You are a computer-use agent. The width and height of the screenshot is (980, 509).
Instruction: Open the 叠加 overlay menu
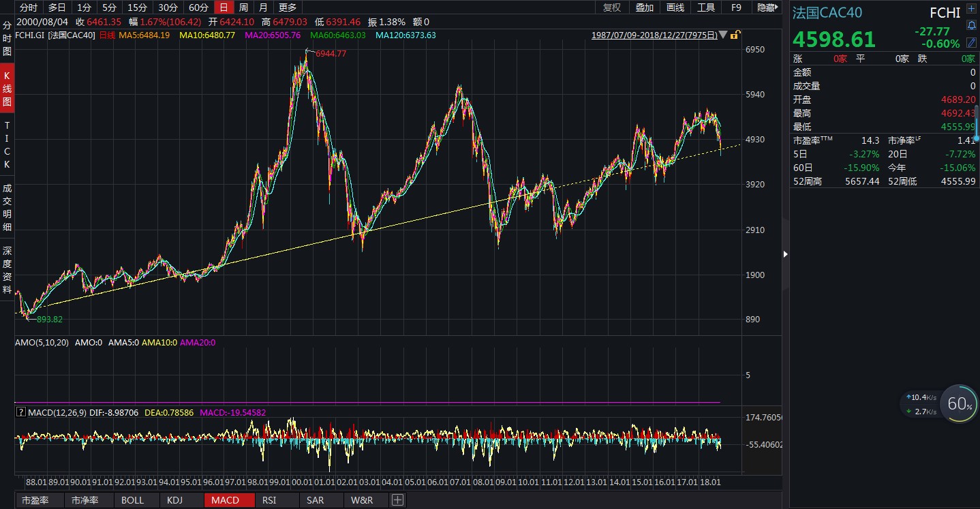(x=644, y=7)
